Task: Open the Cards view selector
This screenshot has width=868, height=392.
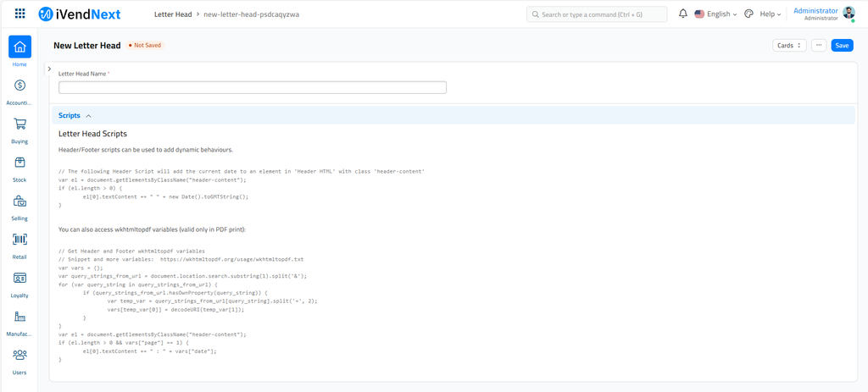Action: coord(789,46)
